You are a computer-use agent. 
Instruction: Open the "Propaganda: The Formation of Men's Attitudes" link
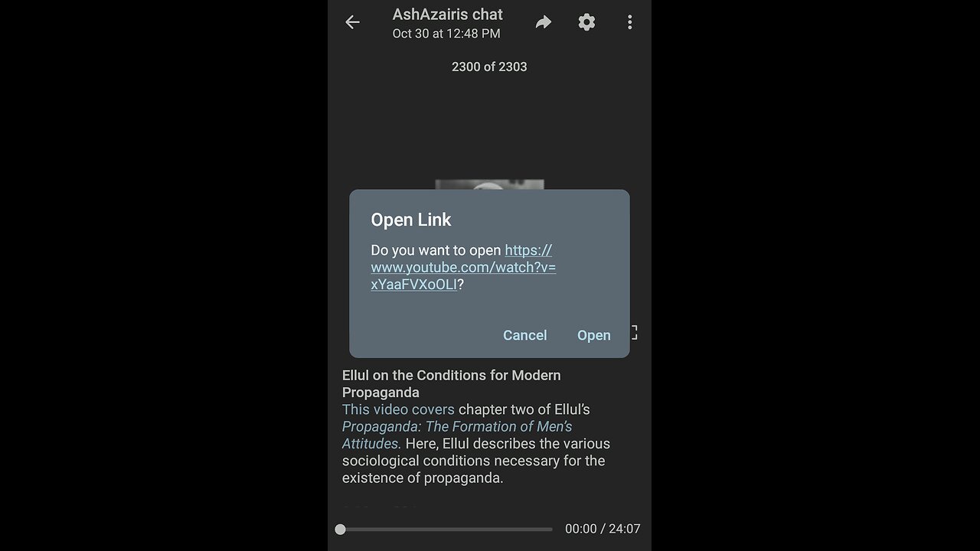457,435
